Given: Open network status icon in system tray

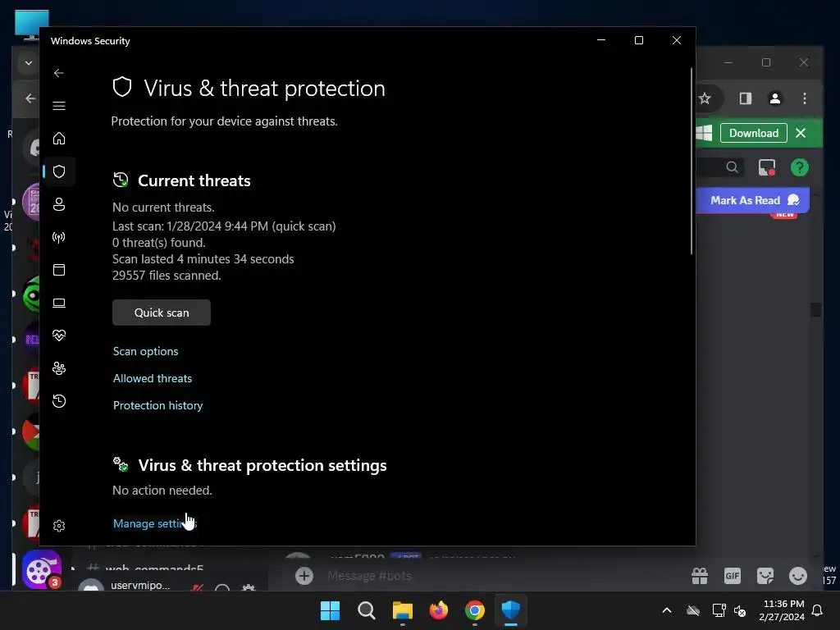Looking at the screenshot, I should (719, 610).
